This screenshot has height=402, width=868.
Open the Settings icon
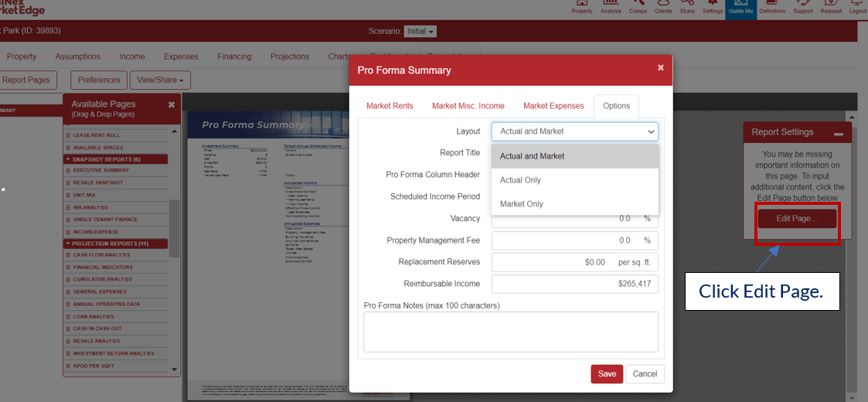point(713,7)
